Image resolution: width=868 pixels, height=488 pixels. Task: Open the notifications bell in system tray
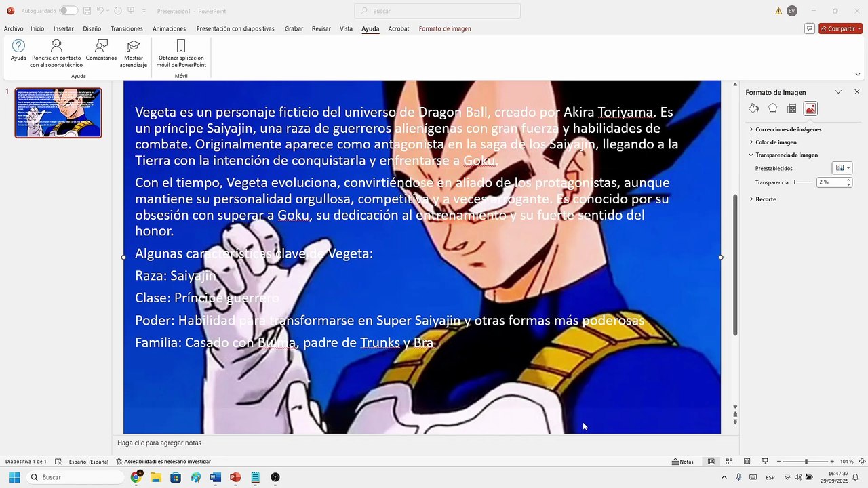click(856, 477)
